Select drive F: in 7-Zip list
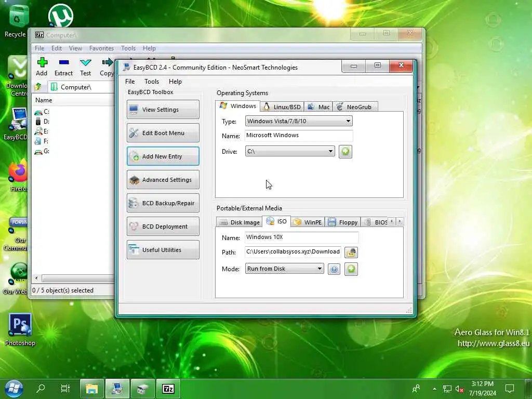Viewport: 532px width, 399px height. point(42,141)
